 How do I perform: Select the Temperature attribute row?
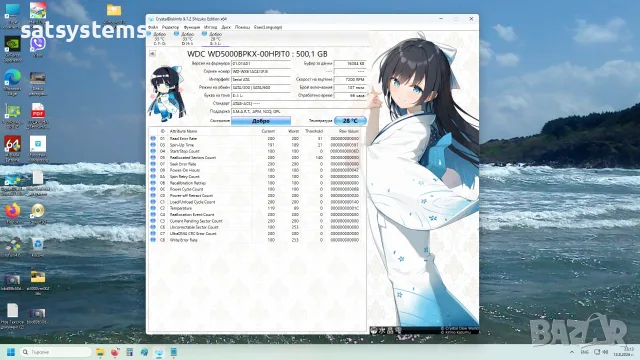pos(255,208)
